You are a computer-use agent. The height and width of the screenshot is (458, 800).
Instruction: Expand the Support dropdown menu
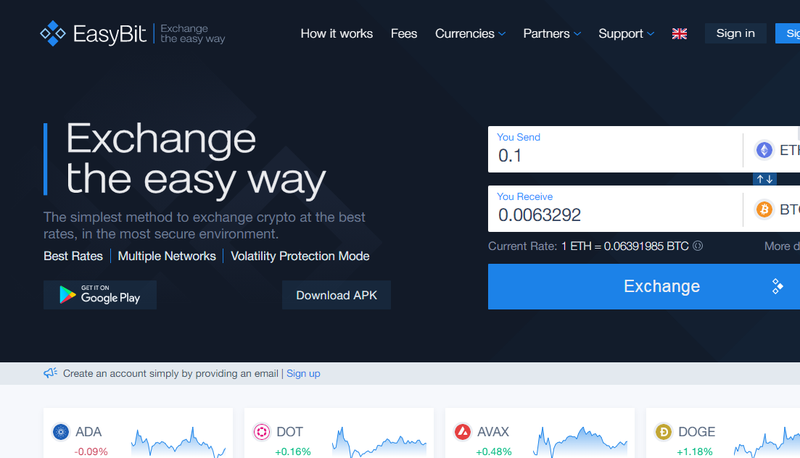click(626, 34)
